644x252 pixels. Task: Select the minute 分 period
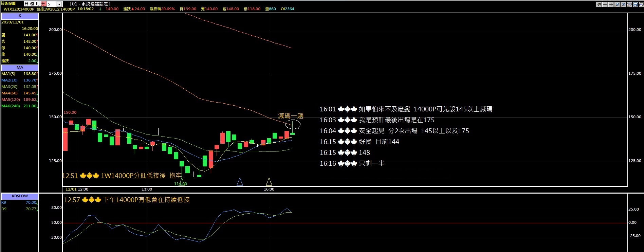click(43, 4)
